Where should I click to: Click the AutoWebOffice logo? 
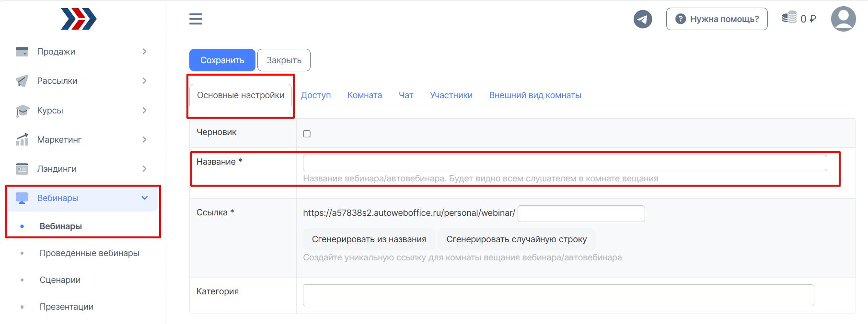79,19
